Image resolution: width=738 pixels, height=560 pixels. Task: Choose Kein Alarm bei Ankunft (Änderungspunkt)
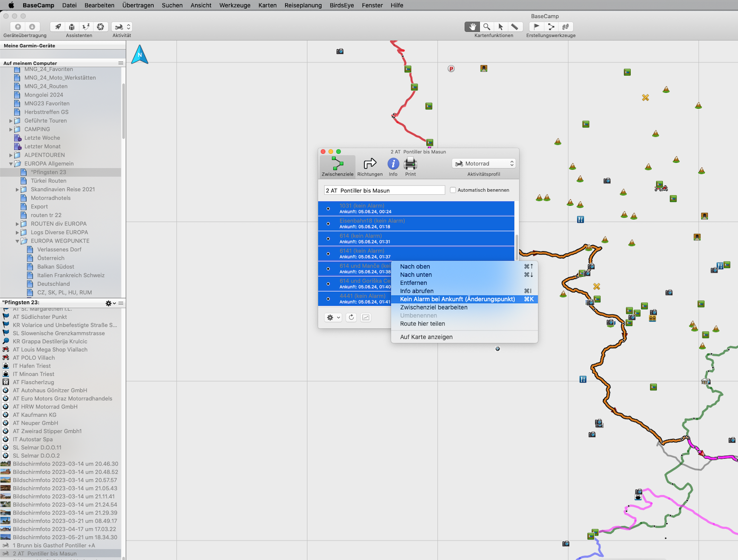point(464,299)
